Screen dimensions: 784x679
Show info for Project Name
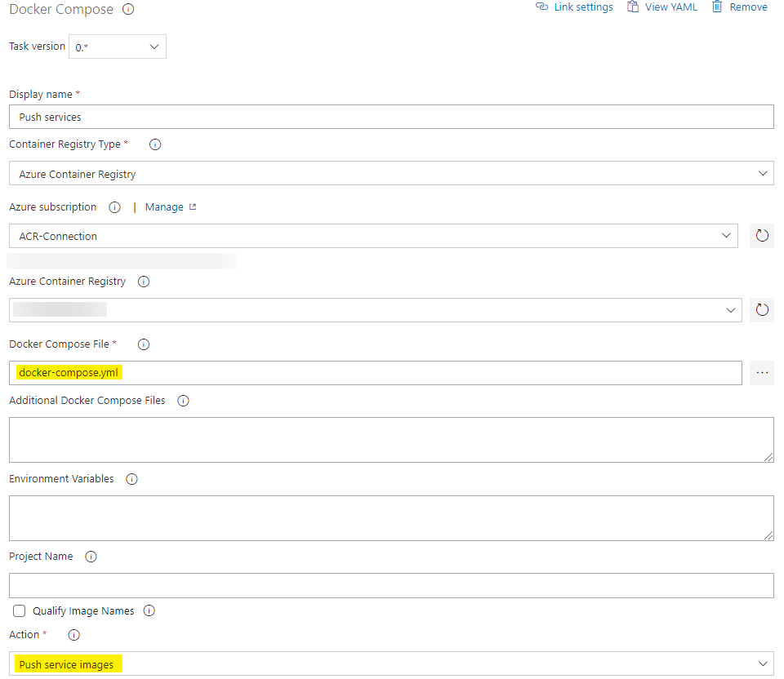[x=91, y=557]
